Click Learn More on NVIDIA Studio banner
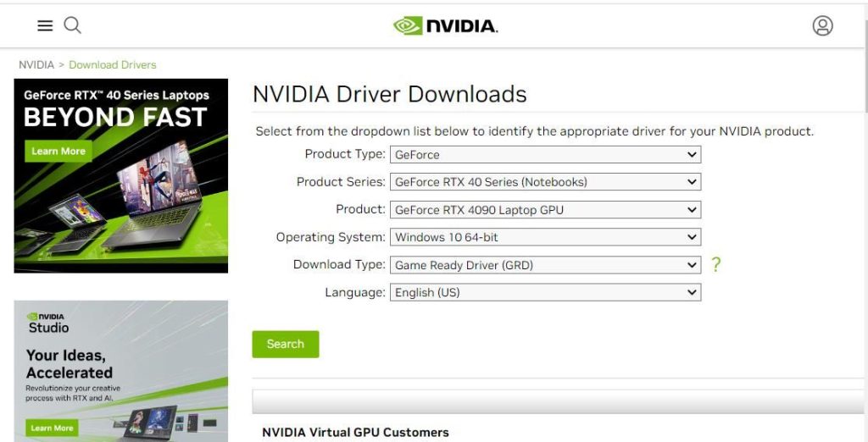The width and height of the screenshot is (868, 442). [53, 428]
